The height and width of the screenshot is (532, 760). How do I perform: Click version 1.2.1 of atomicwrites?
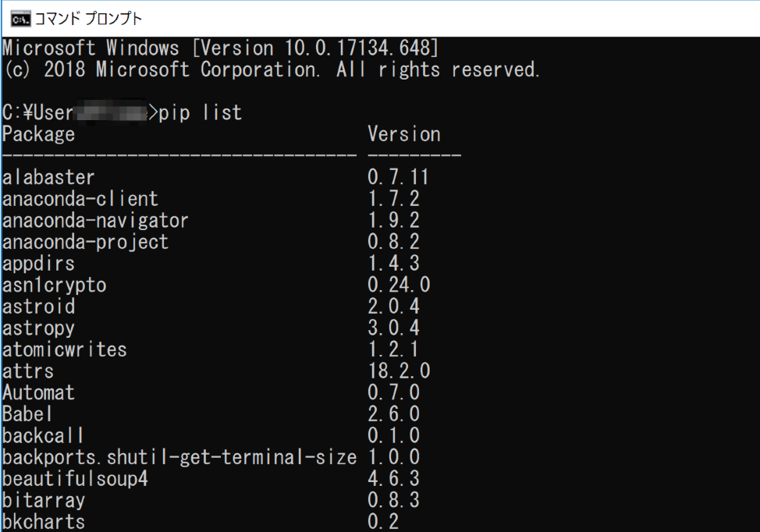click(x=393, y=349)
